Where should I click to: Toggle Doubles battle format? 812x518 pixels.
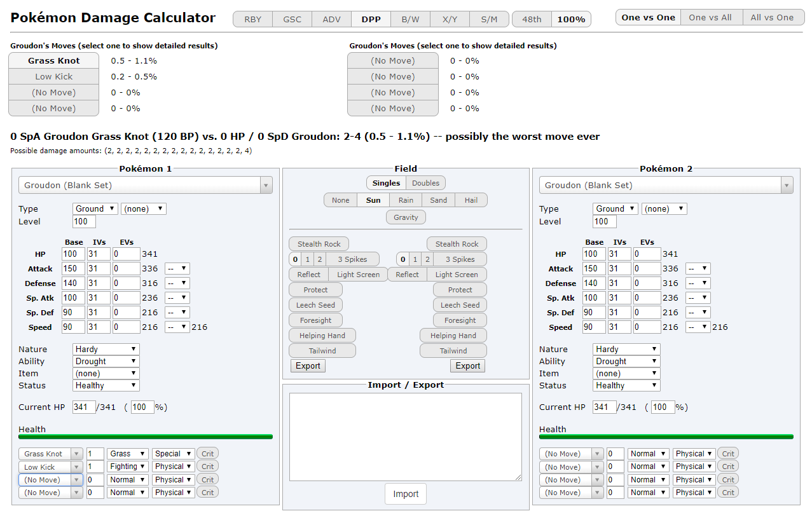[x=425, y=183]
